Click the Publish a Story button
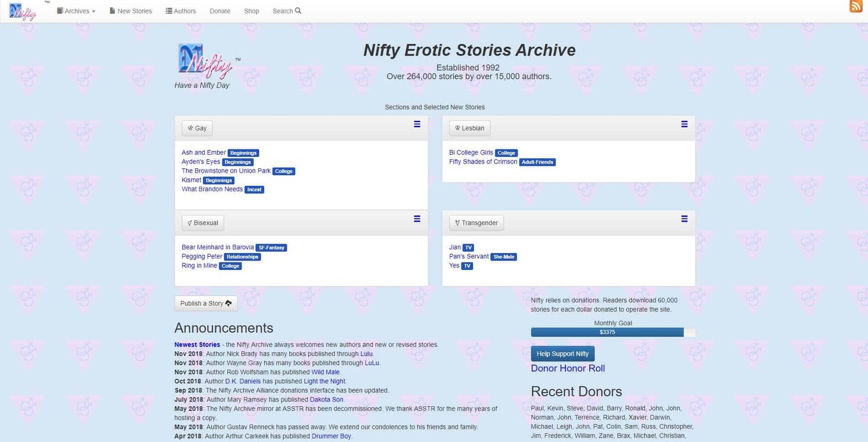 (206, 304)
